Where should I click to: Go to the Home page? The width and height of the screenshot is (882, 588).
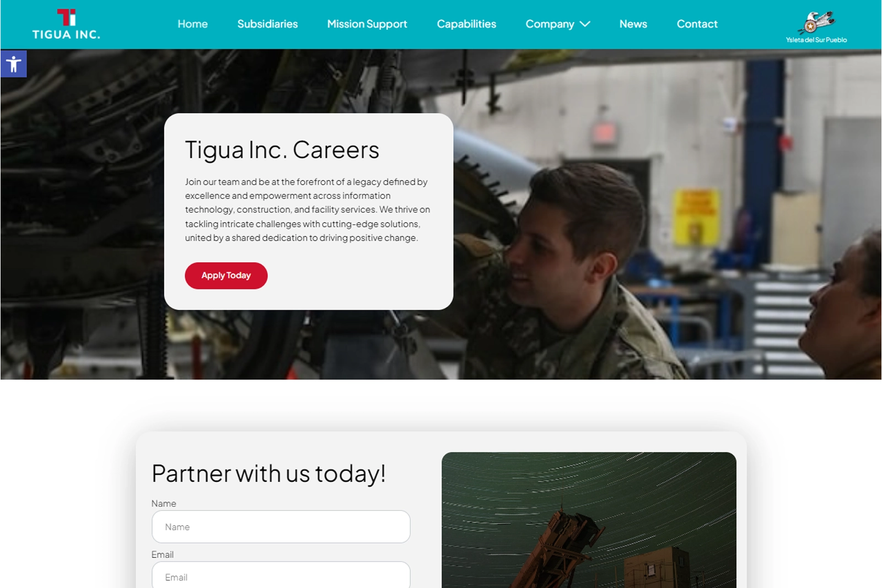192,24
